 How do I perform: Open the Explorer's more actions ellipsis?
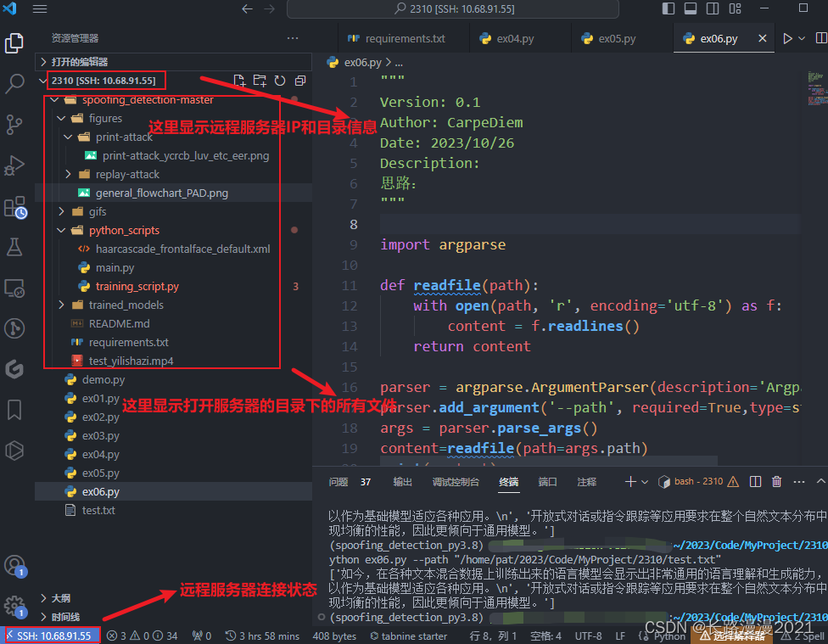pos(293,38)
